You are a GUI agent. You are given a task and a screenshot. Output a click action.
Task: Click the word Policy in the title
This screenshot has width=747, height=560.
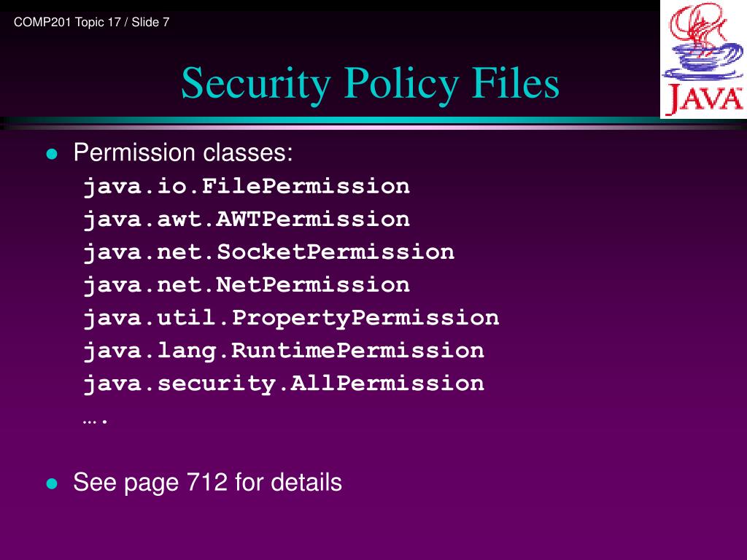(x=401, y=84)
